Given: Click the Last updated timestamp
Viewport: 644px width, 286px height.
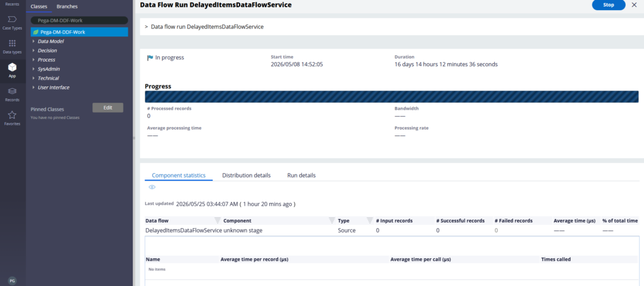Looking at the screenshot, I should click(x=236, y=203).
